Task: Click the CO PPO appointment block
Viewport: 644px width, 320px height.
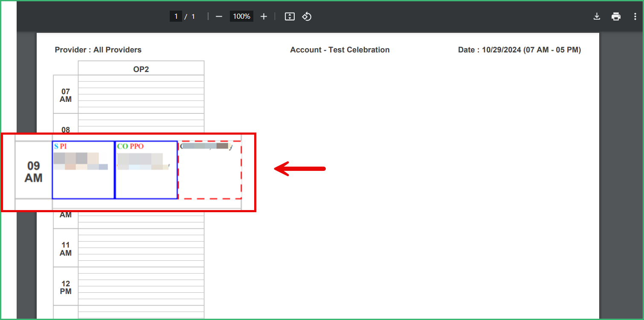Action: (146, 170)
